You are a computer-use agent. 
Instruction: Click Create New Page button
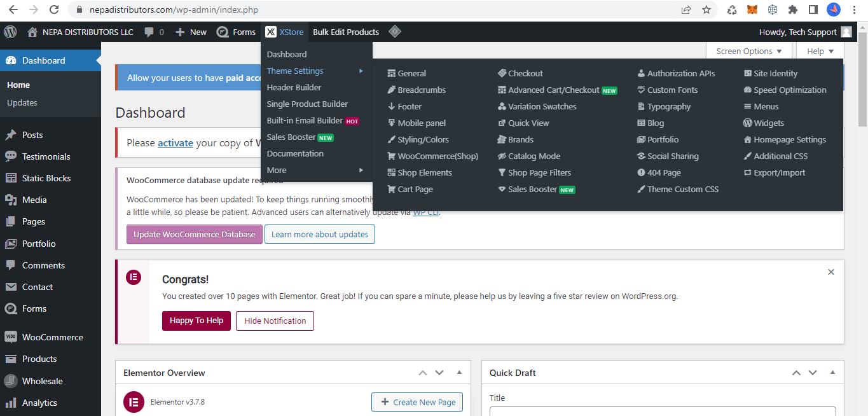417,402
